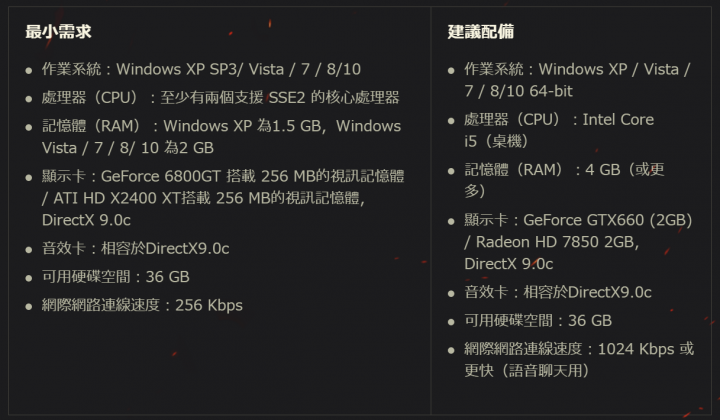Image resolution: width=720 pixels, height=420 pixels.
Task: Select 網際網路連線速度 256 Kbps item
Action: [142, 305]
